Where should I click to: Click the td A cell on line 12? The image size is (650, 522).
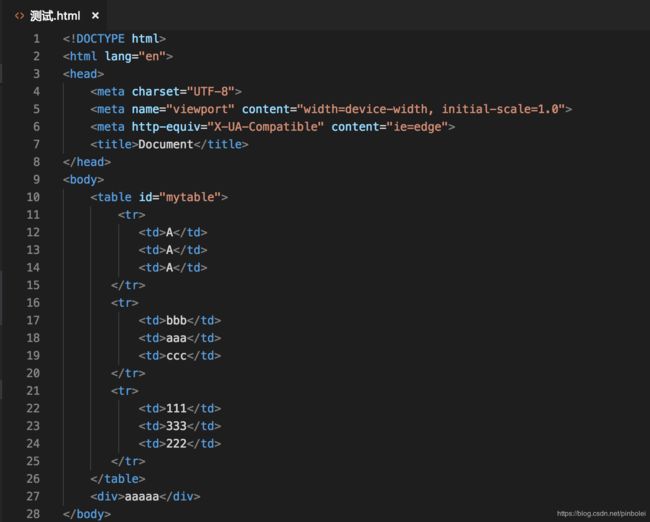(x=173, y=232)
